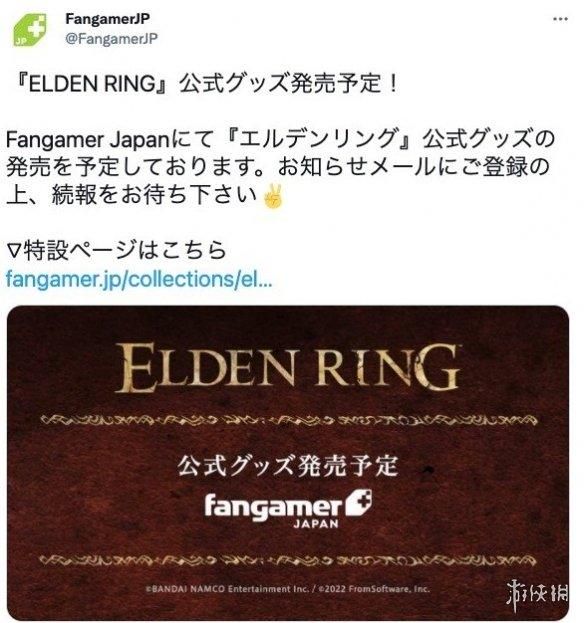Click the ELDEN RING logo in the image
Image resolution: width=584 pixels, height=623 pixels.
(x=288, y=368)
